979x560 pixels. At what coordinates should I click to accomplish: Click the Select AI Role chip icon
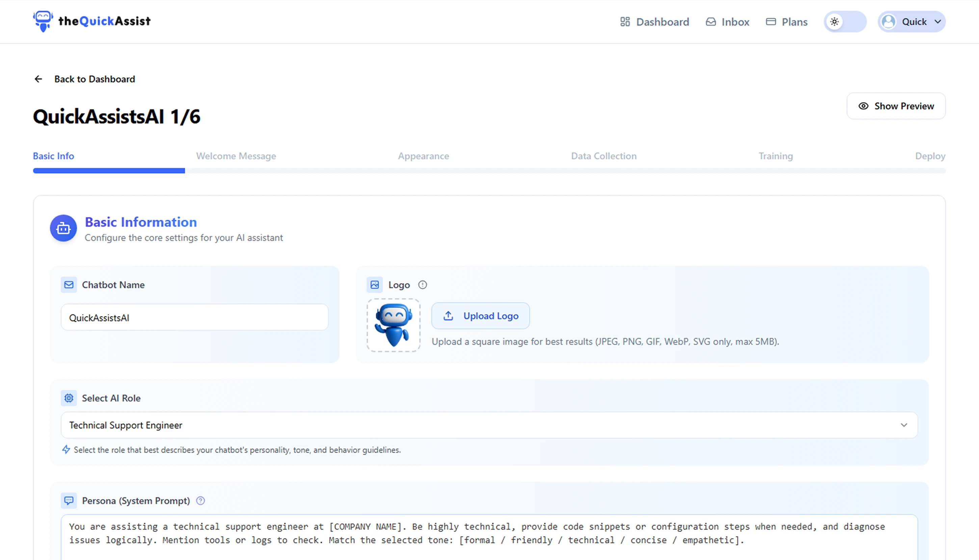pos(69,398)
